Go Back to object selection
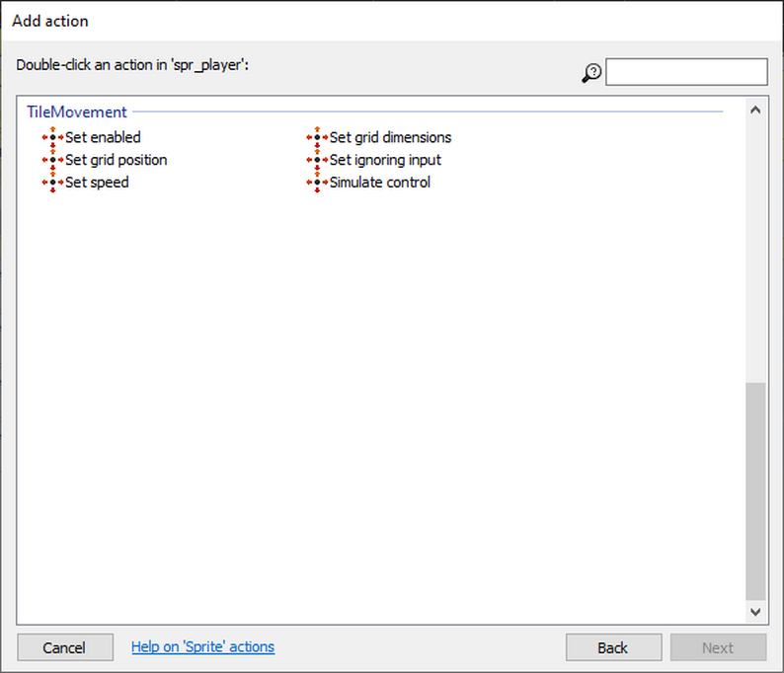This screenshot has height=673, width=784. click(613, 647)
